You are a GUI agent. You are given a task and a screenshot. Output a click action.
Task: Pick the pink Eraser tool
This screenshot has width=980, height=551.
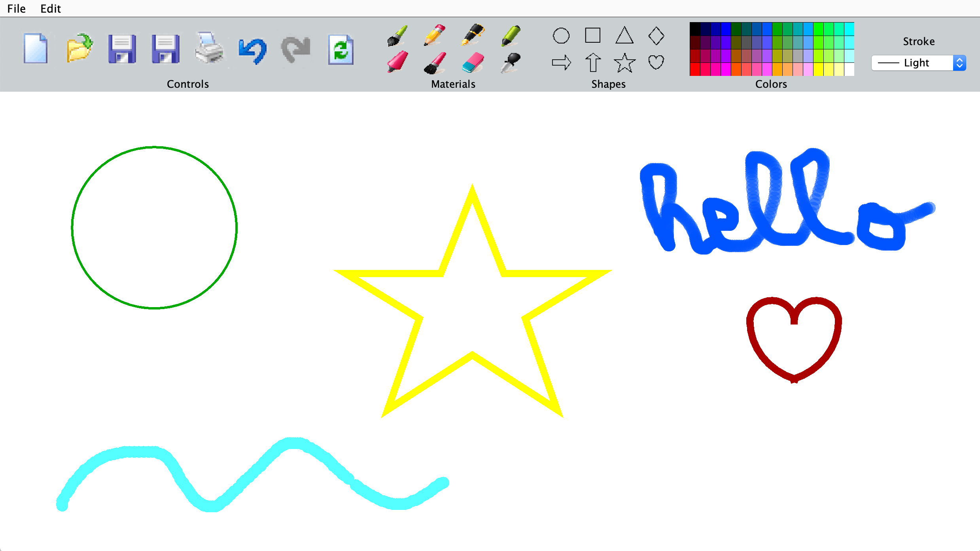click(x=472, y=63)
